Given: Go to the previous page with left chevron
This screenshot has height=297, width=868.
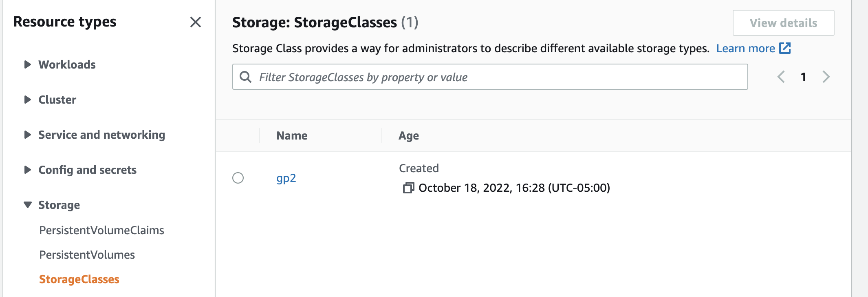Looking at the screenshot, I should pyautogui.click(x=781, y=77).
